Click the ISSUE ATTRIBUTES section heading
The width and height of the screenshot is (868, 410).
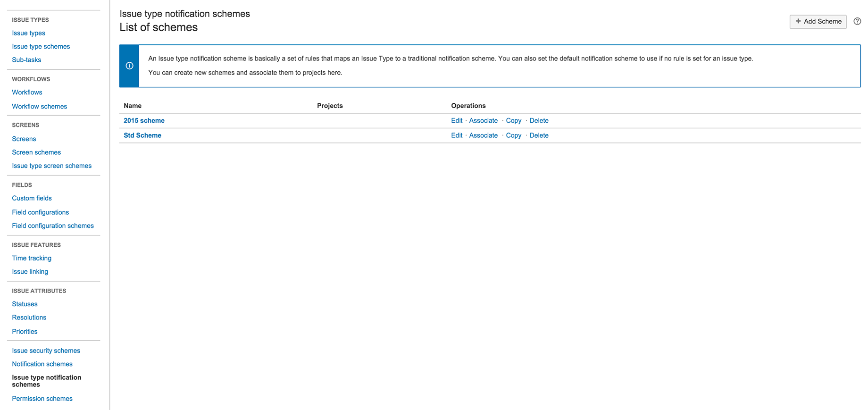coord(39,291)
